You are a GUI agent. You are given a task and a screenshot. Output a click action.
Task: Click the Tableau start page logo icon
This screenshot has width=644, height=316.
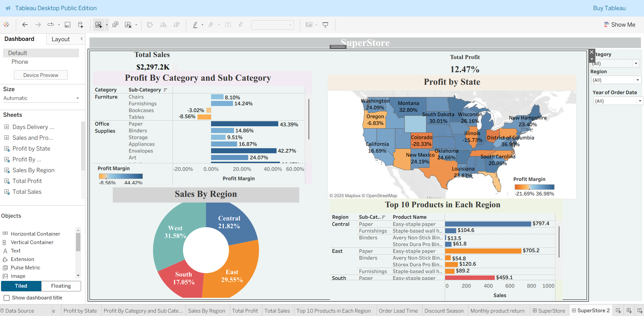[6, 25]
